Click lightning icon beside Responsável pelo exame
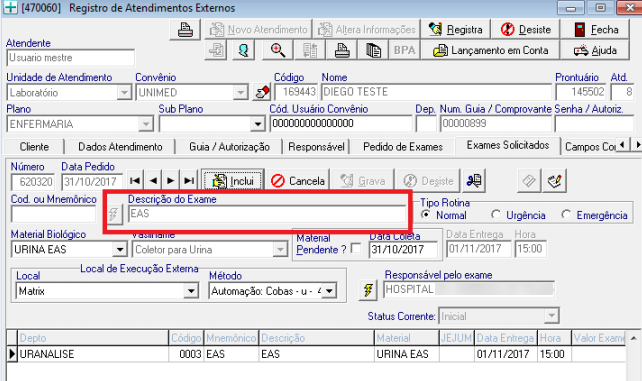The image size is (642, 381). tap(368, 290)
